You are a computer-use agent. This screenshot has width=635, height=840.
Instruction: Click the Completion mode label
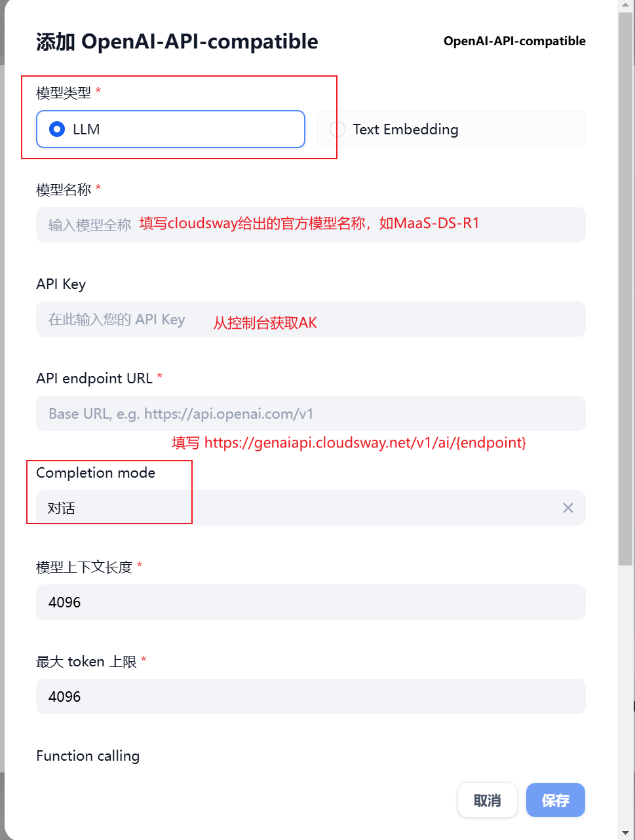point(96,472)
